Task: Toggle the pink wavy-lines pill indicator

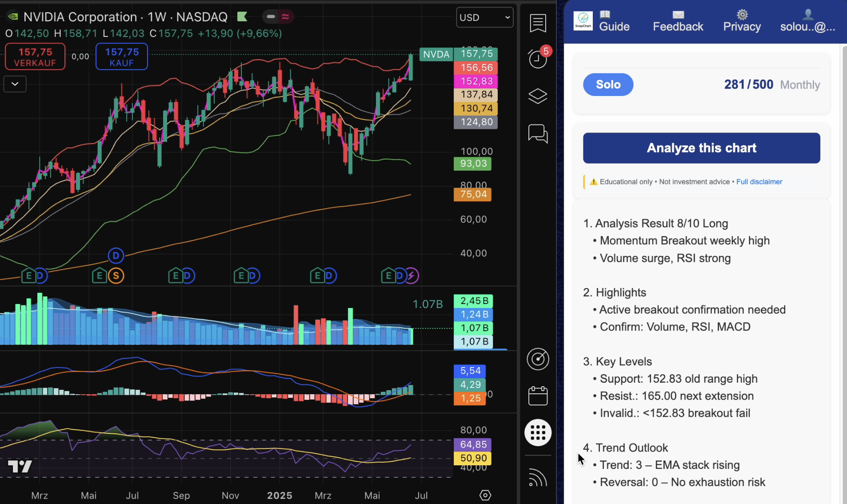Action: [x=286, y=17]
